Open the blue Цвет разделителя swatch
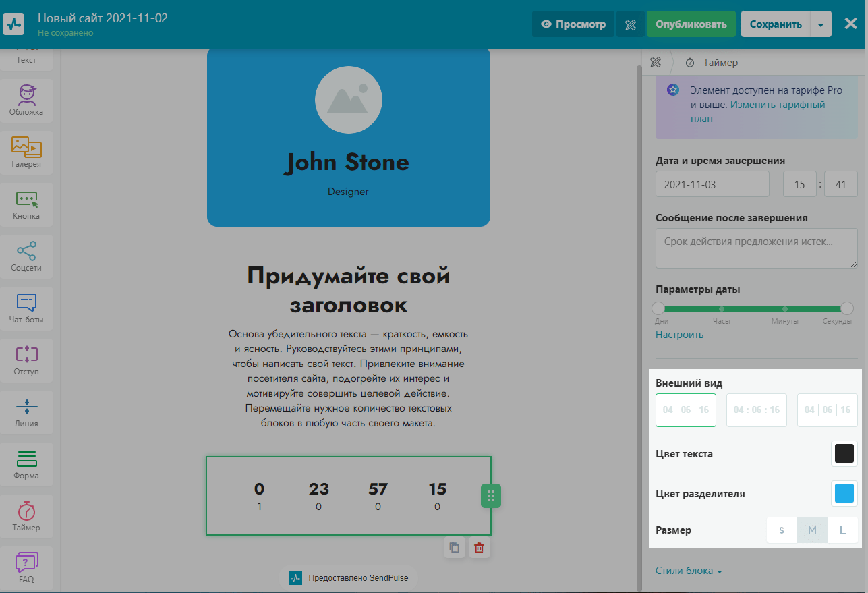Image resolution: width=868 pixels, height=593 pixels. click(844, 493)
